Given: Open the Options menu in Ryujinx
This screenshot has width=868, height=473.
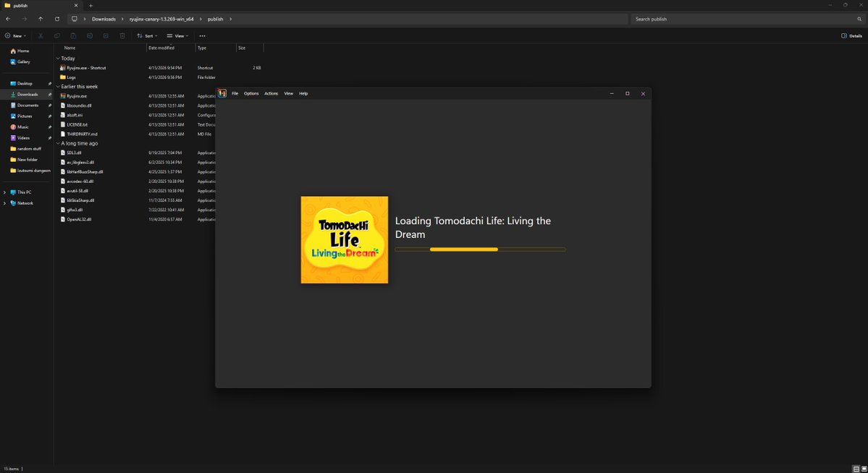Looking at the screenshot, I should [251, 93].
